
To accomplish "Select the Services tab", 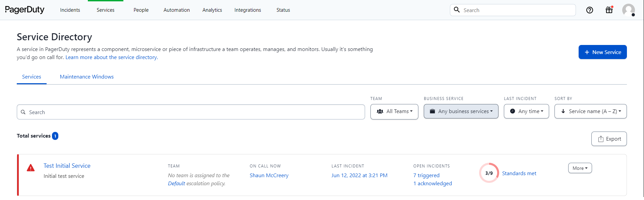I will (32, 77).
